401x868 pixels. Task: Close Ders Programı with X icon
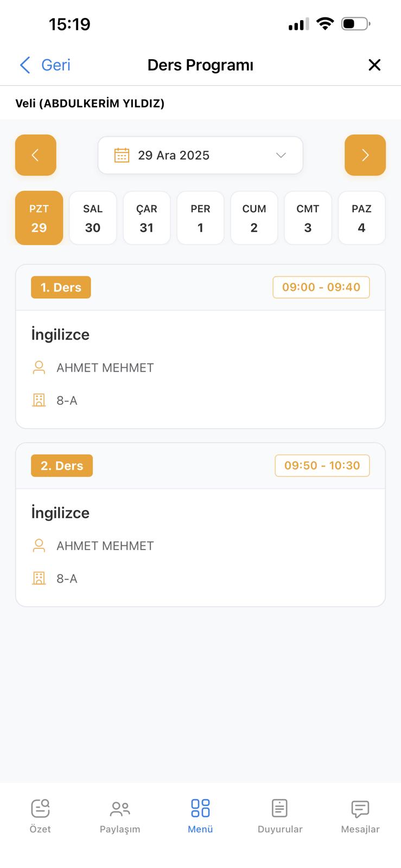click(374, 65)
